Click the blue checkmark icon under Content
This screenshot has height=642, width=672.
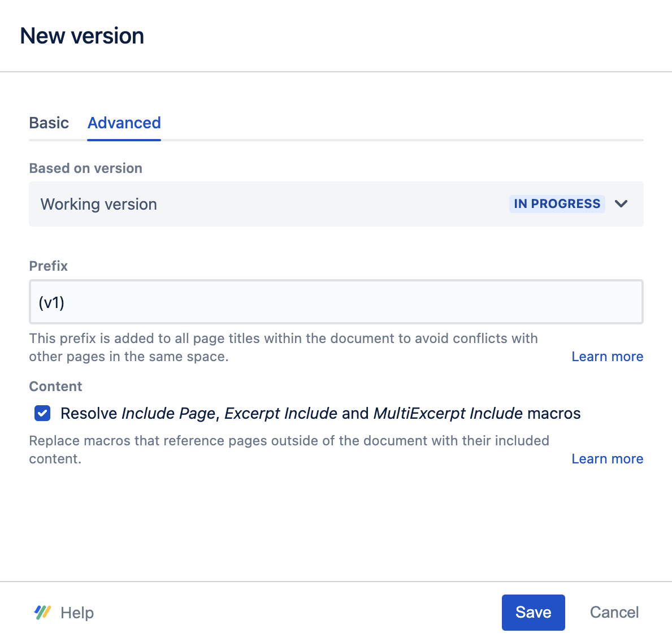point(42,413)
